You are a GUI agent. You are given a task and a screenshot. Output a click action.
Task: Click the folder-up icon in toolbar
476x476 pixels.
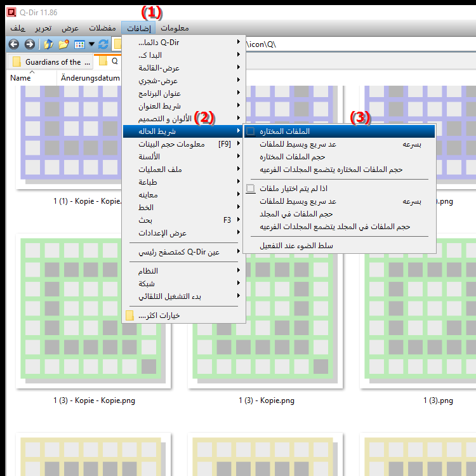[48, 44]
